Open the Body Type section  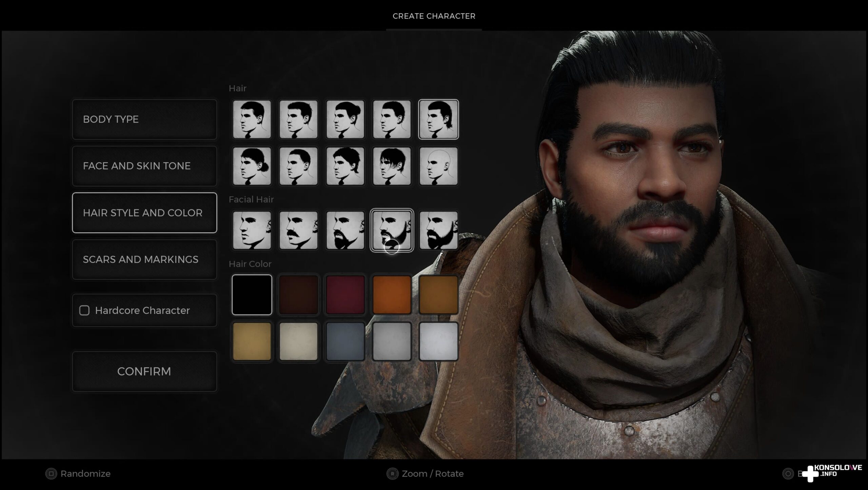[x=144, y=119]
